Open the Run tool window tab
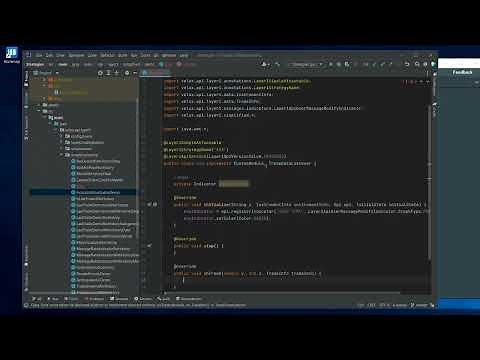Screen dimensions: 480x360 coord(53,299)
